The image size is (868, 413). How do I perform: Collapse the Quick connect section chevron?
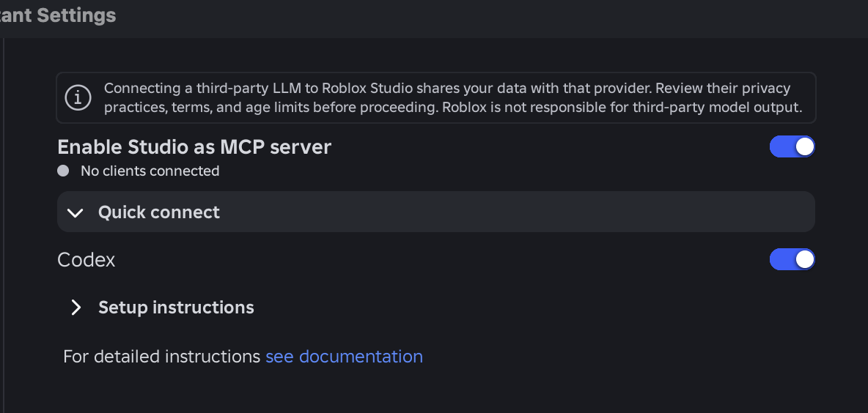pyautogui.click(x=76, y=213)
